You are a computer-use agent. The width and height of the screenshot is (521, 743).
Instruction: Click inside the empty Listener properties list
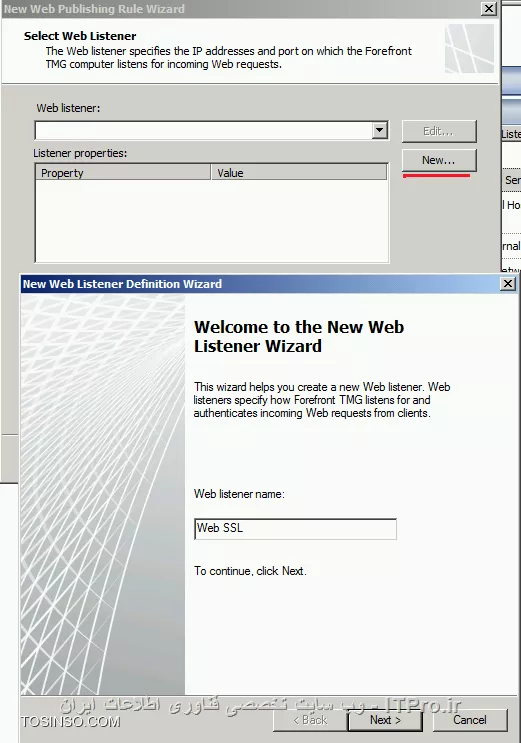(x=212, y=221)
